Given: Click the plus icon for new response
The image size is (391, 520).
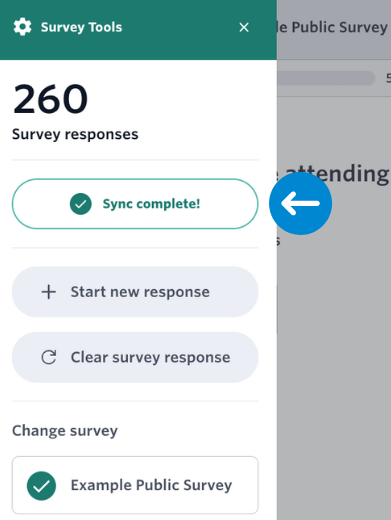Looking at the screenshot, I should pos(49,292).
